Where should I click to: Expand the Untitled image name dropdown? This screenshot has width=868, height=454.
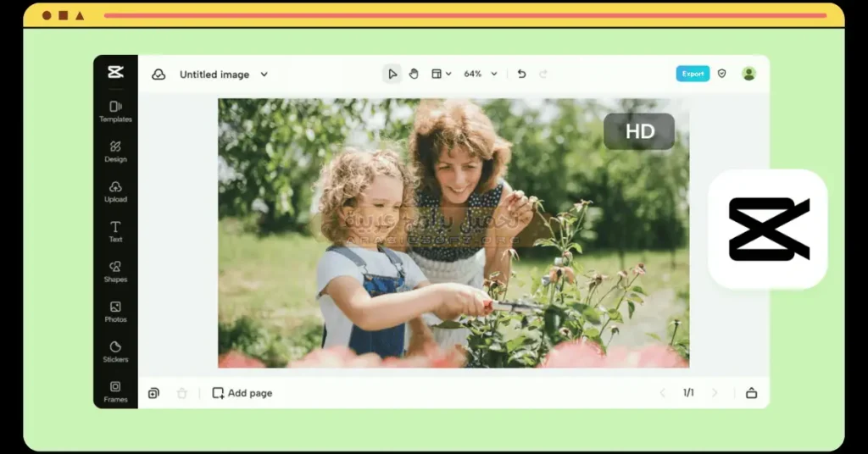264,74
